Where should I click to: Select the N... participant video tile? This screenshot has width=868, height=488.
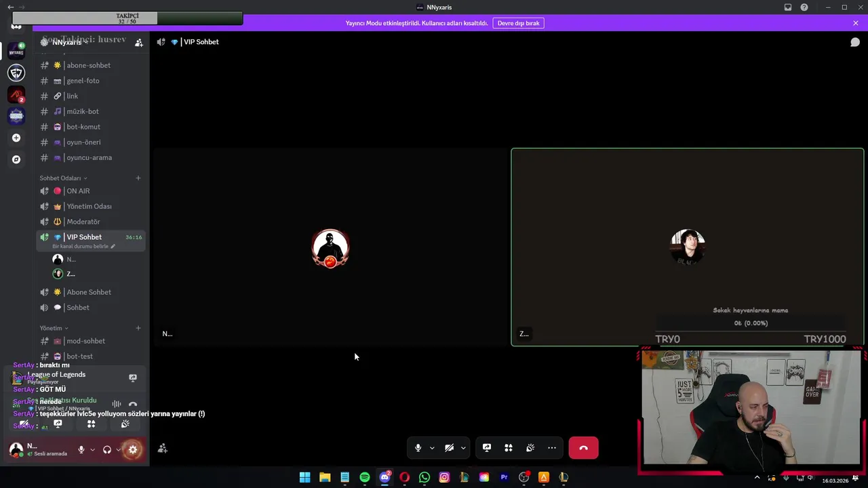330,247
